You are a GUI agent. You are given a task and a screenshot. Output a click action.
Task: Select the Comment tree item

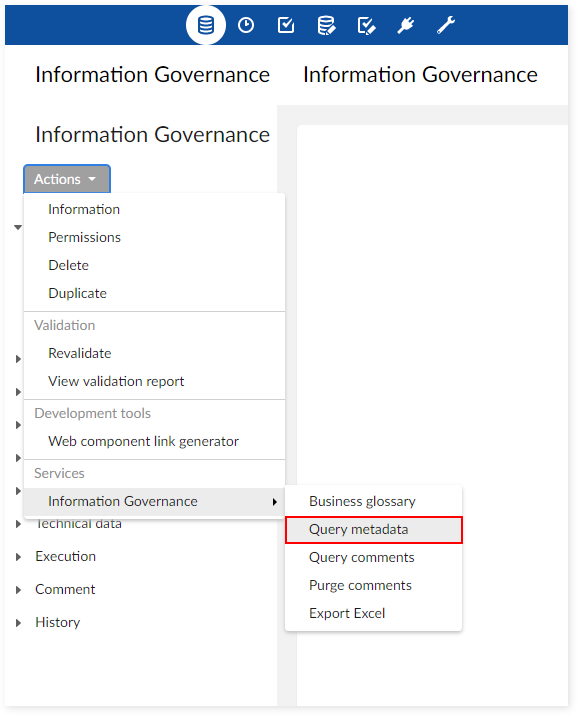[x=65, y=590]
